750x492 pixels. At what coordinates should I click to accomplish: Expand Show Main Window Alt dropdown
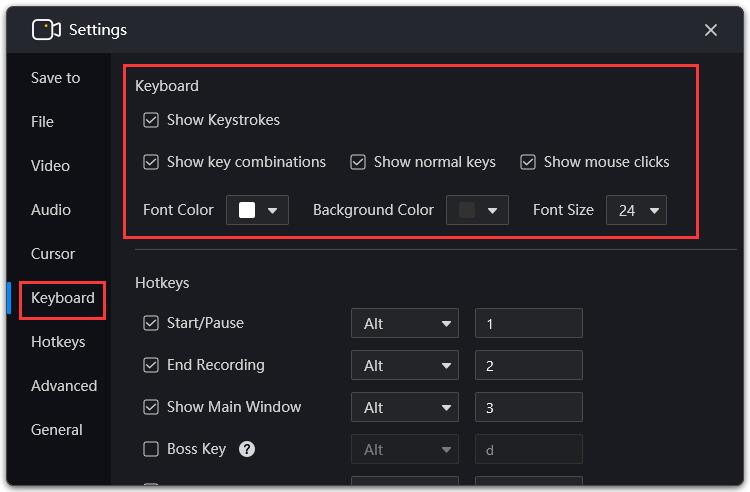tap(405, 407)
